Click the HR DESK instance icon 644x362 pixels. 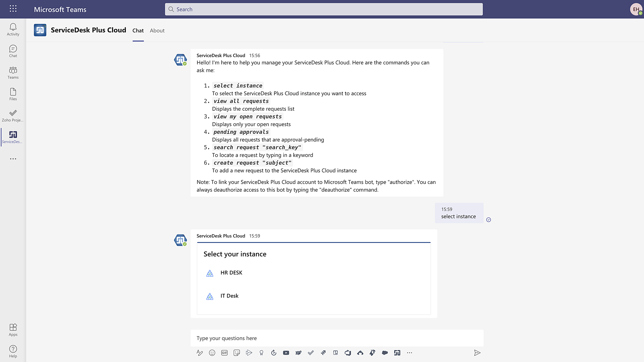coord(210,273)
